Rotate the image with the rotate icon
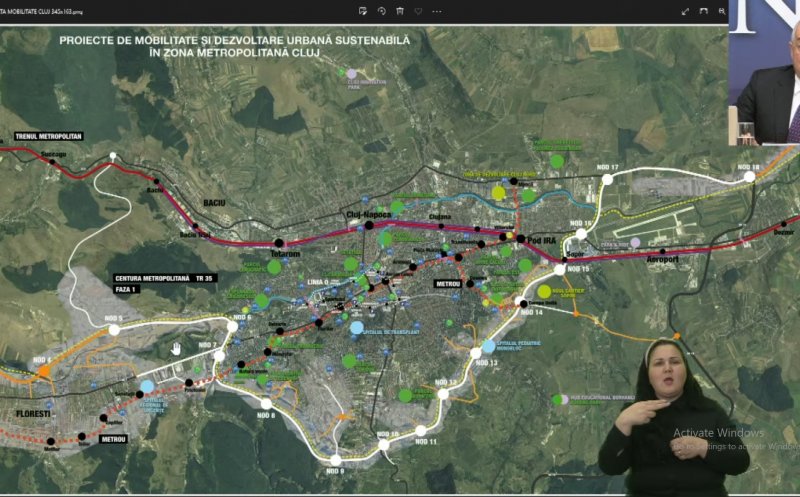This screenshot has width=800, height=497. pos(381,11)
